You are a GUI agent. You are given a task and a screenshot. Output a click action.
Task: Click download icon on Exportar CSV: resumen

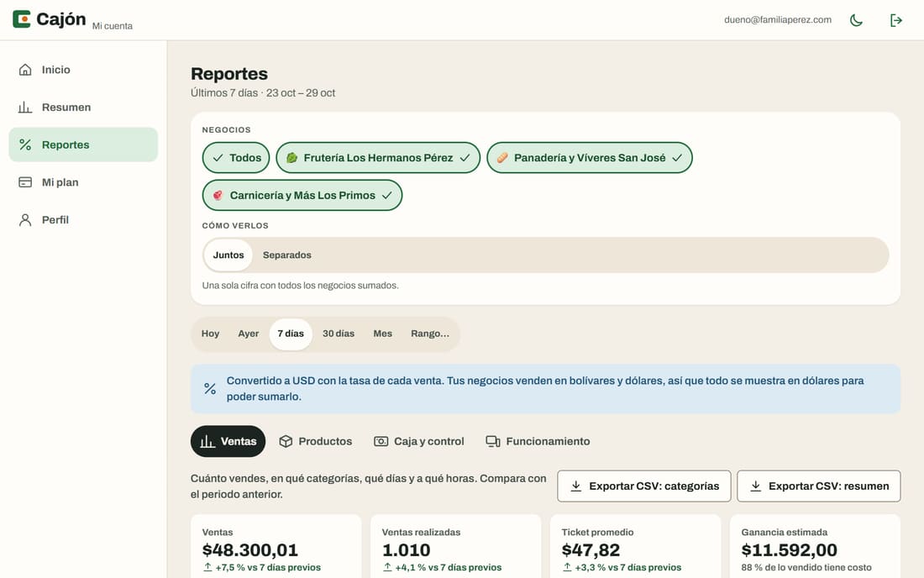coord(755,486)
